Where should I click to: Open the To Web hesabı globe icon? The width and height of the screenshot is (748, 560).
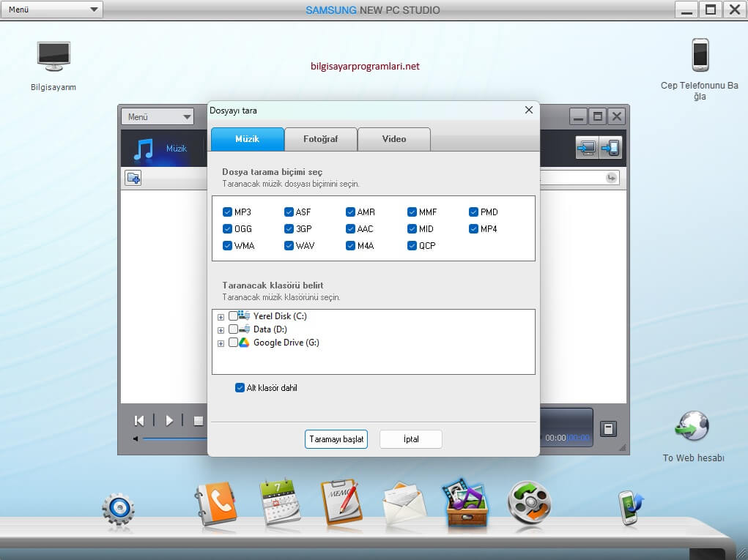(x=692, y=426)
